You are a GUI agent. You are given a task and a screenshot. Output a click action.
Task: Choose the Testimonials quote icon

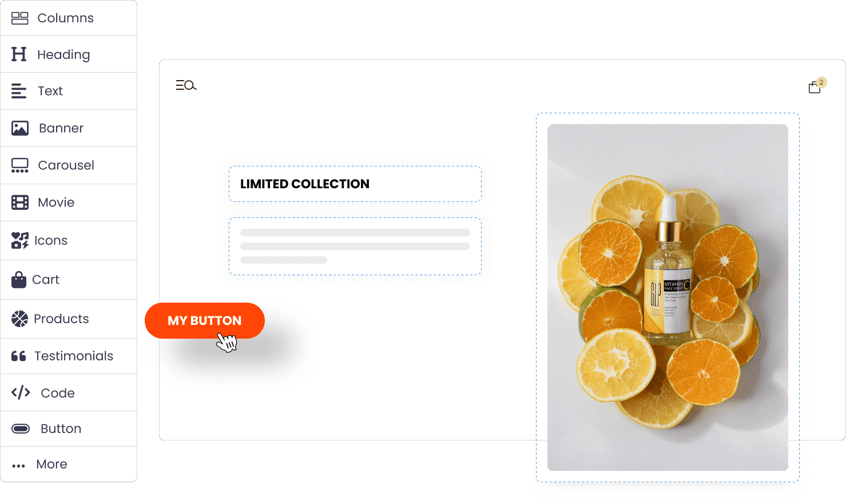[19, 356]
